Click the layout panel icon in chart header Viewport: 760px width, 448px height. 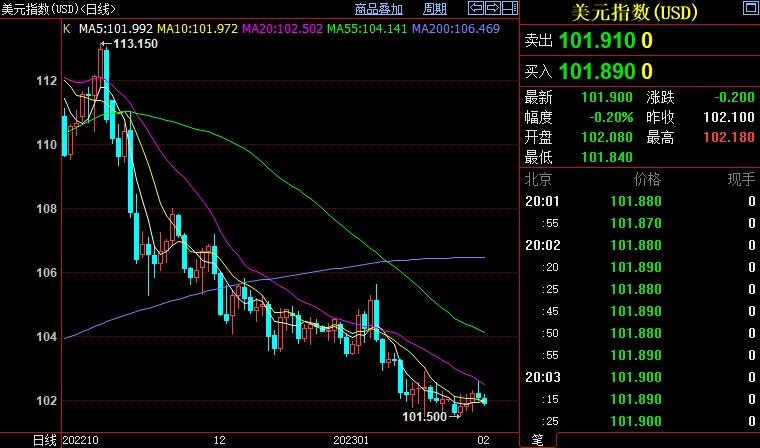coord(508,9)
